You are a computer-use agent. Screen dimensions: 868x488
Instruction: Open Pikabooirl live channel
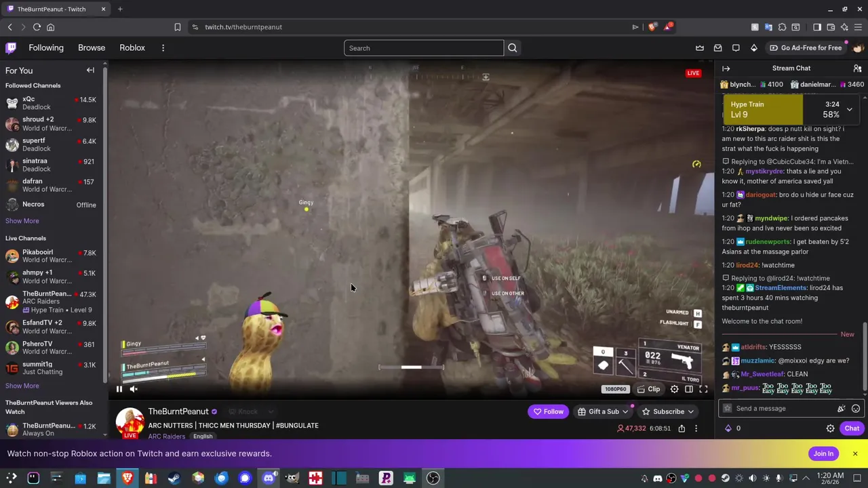pos(52,256)
